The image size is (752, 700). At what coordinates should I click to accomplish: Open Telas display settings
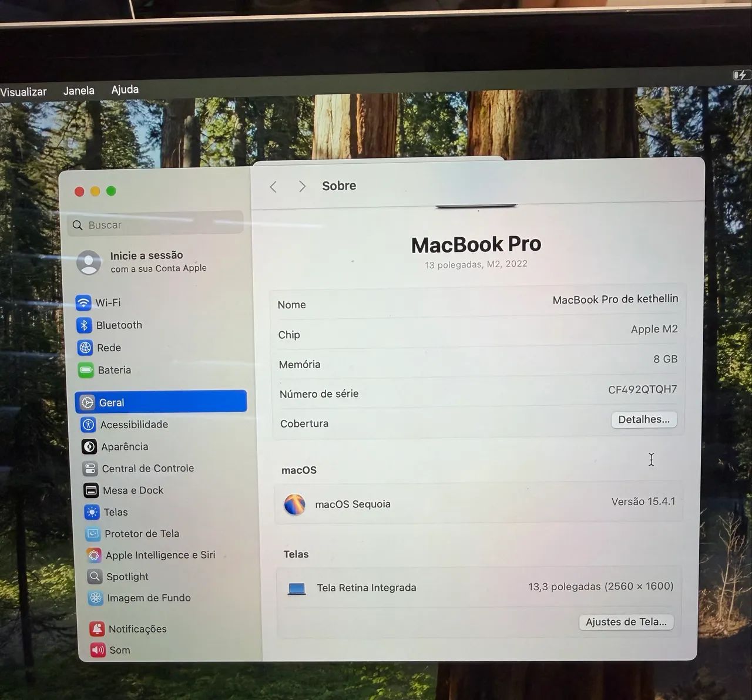point(106,512)
